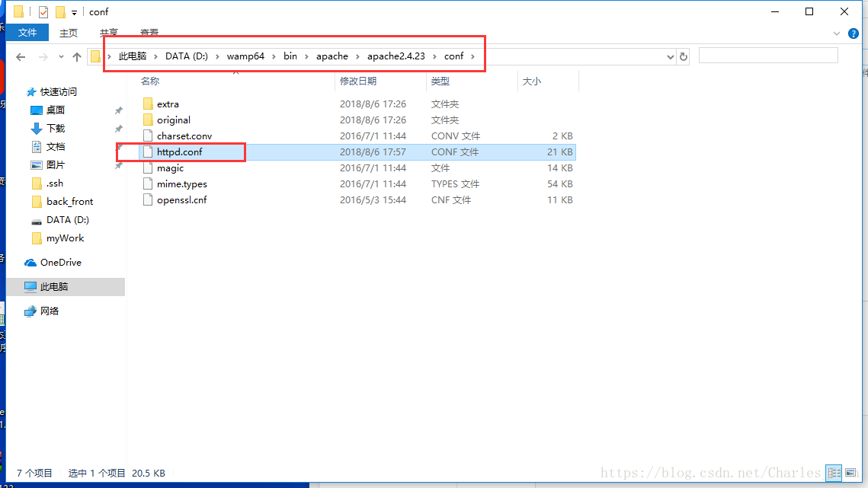The height and width of the screenshot is (488, 868).
Task: Expand the address bar history dropdown
Action: tap(670, 55)
